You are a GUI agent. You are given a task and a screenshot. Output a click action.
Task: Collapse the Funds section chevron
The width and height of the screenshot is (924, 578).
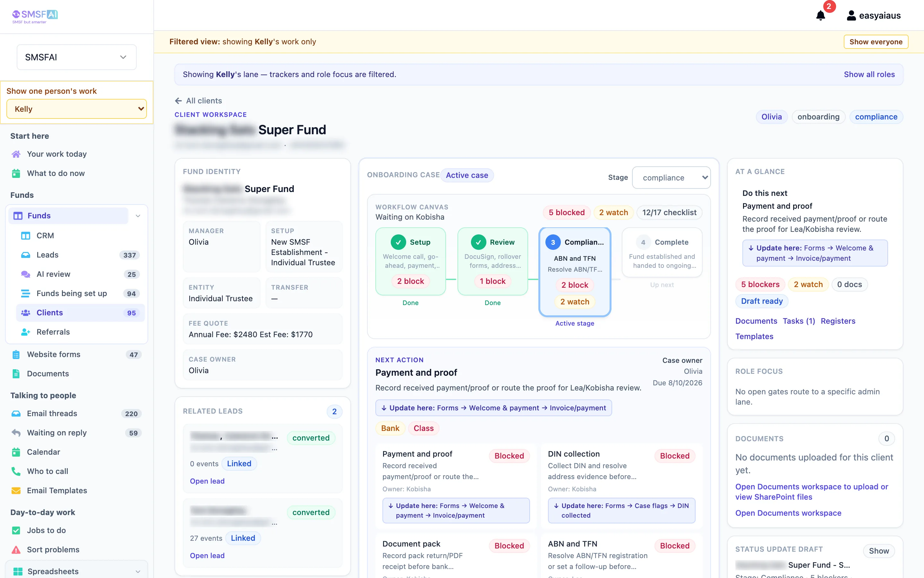[x=138, y=216]
